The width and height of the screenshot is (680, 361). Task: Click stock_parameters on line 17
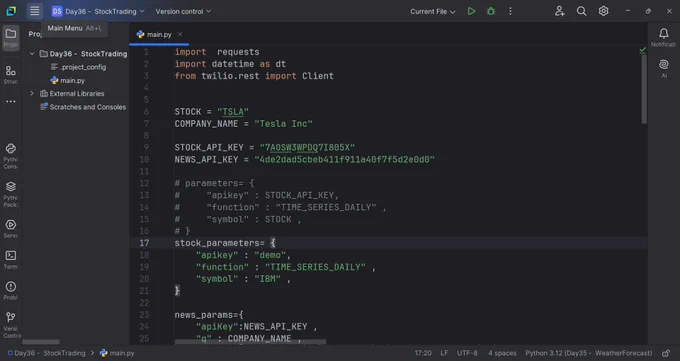(x=217, y=243)
